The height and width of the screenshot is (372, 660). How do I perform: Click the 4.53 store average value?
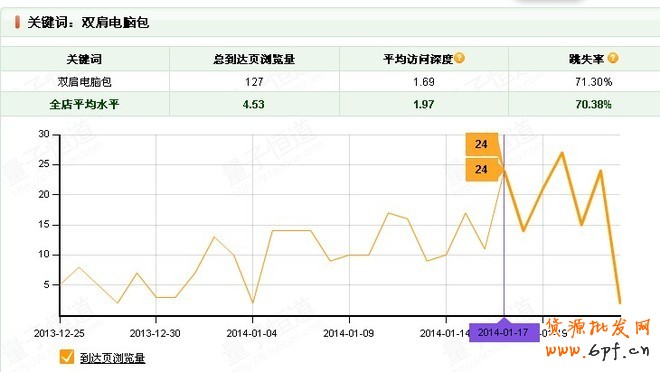coord(254,104)
